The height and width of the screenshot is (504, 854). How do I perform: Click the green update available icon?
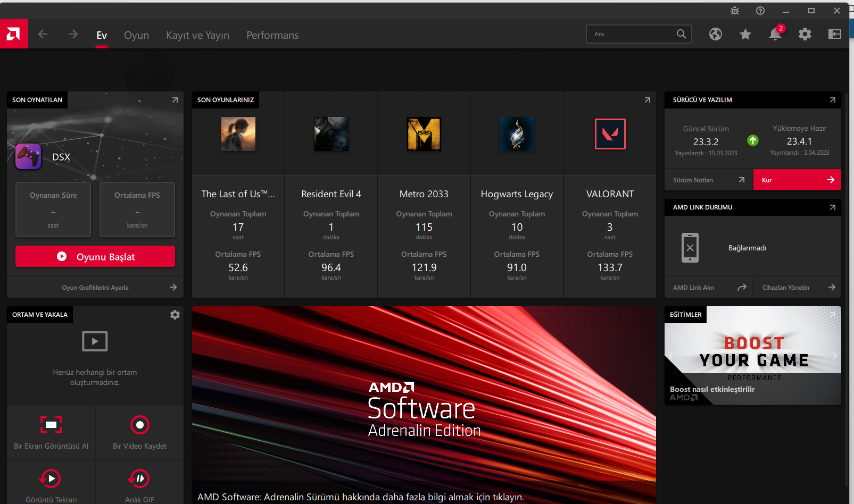[753, 140]
